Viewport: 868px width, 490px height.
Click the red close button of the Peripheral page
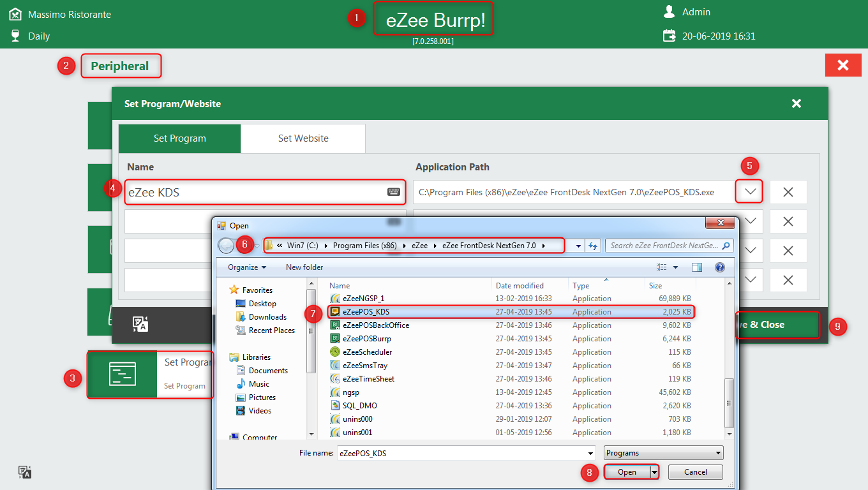[x=843, y=65]
